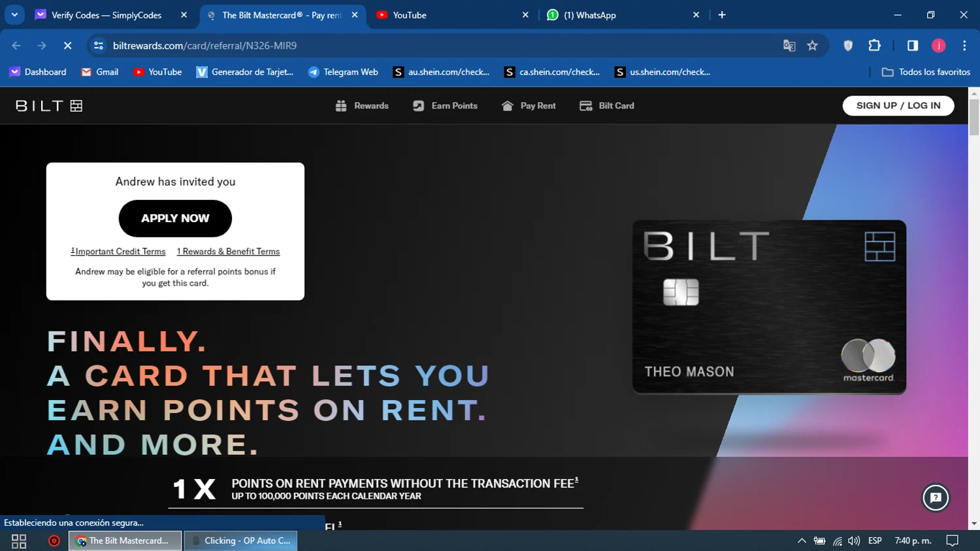This screenshot has height=551, width=980.
Task: Open Rewards & Benefit Terms link
Action: click(x=228, y=252)
